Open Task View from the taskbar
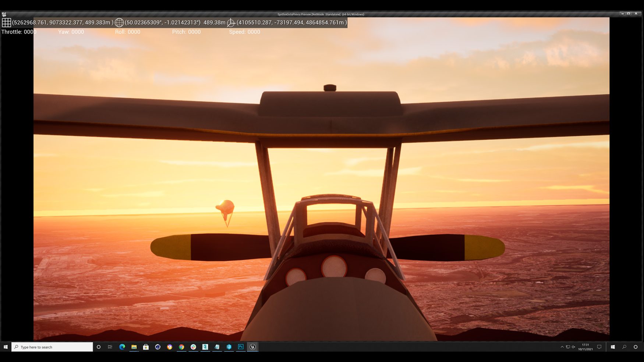644x362 pixels. pos(110,347)
